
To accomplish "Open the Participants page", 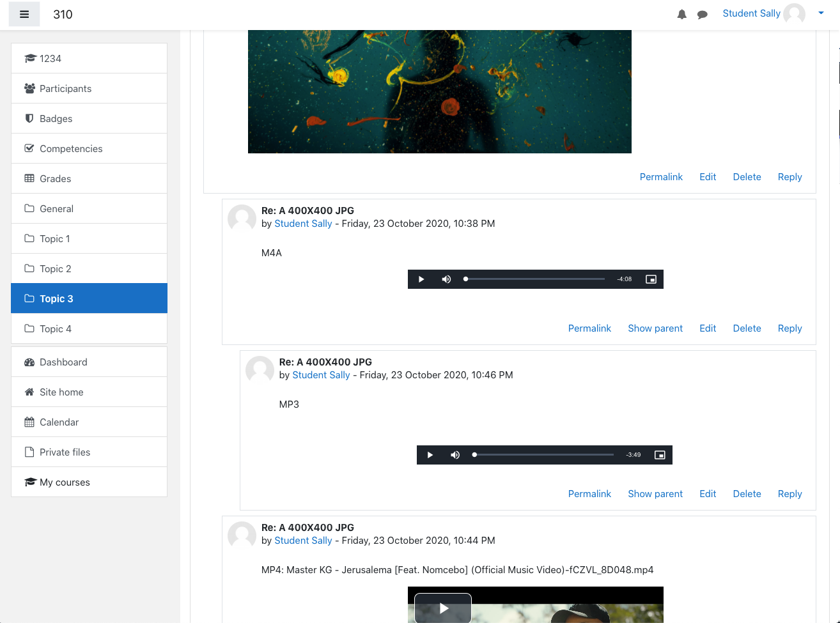I will click(89, 88).
